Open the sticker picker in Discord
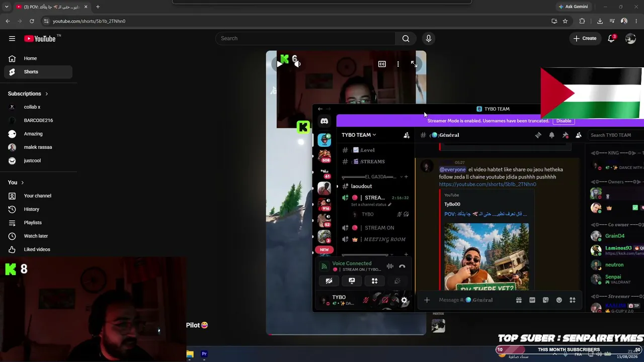This screenshot has height=362, width=644. coord(546,300)
